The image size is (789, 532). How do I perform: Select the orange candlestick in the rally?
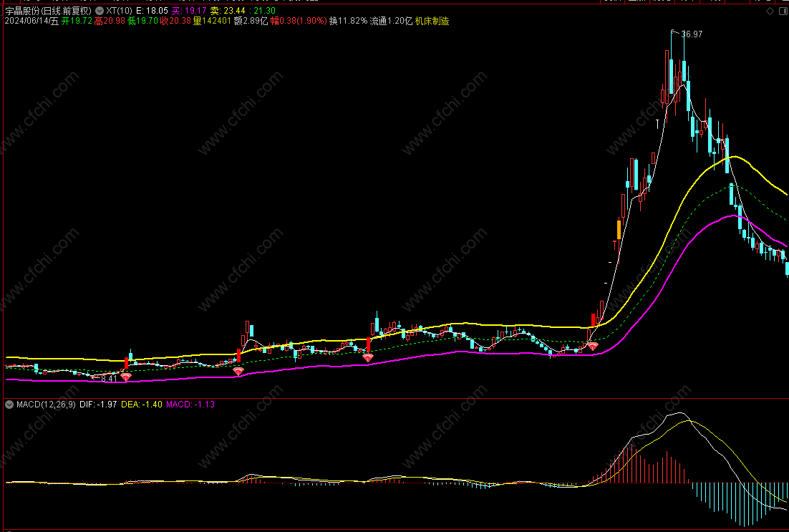click(619, 230)
